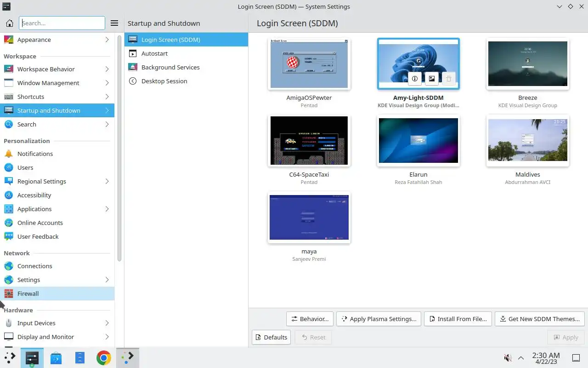Click the User Feedback icon
This screenshot has width=588, height=368.
9,236
